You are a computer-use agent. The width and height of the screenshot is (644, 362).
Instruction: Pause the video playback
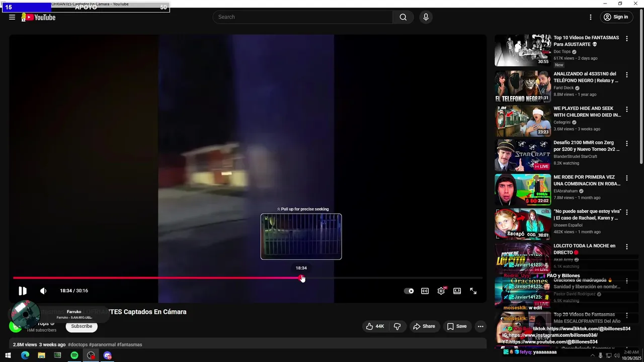pyautogui.click(x=23, y=291)
